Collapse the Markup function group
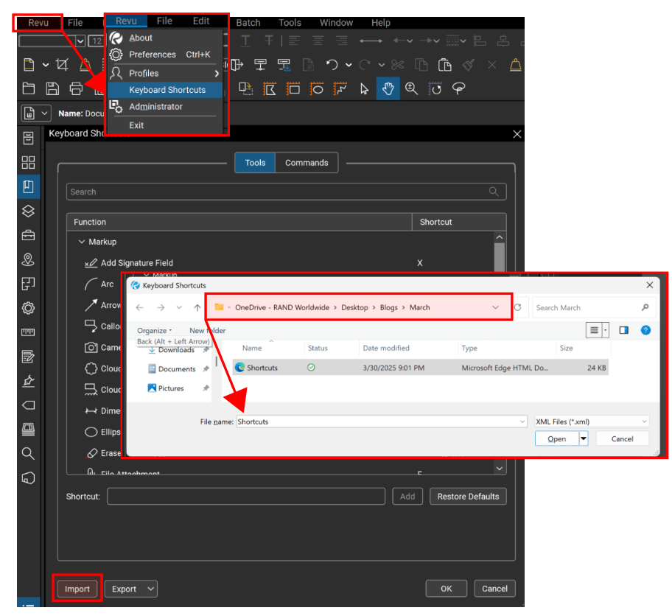672x616 pixels. click(82, 242)
